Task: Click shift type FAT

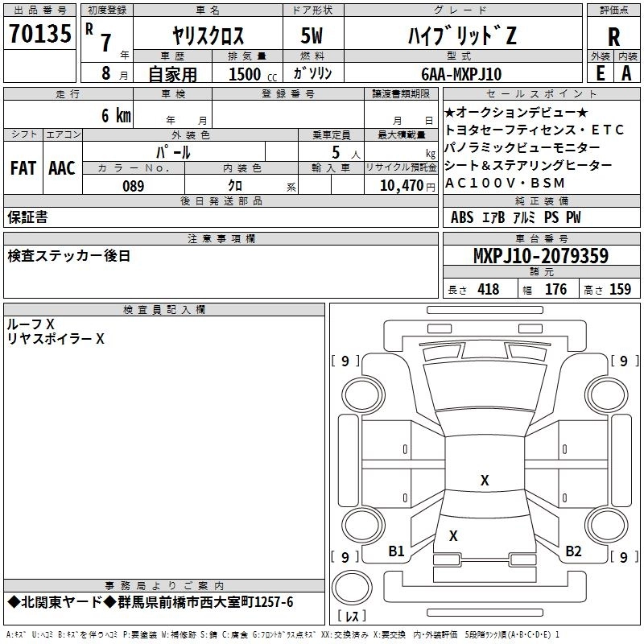Action: coord(23,168)
